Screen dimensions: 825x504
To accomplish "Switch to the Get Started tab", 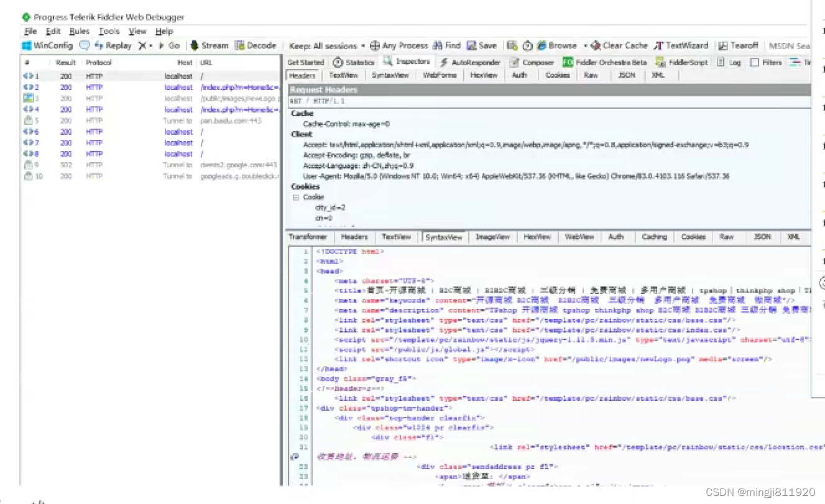I will pyautogui.click(x=306, y=62).
